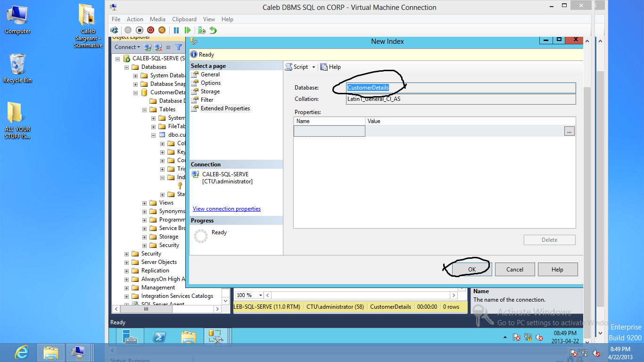Viewport: 644px width, 362px height.
Task: Click SQL Management Studio VM taskbar icon
Action: point(217,337)
